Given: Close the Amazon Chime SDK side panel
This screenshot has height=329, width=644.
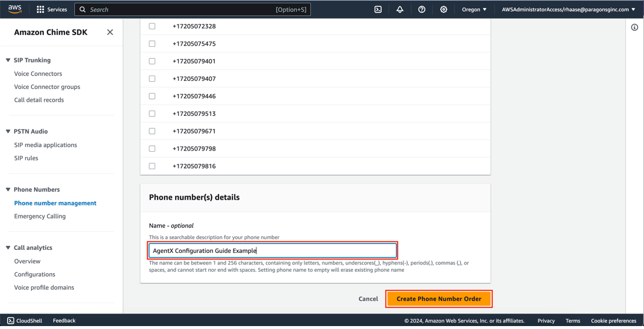Looking at the screenshot, I should 109,32.
